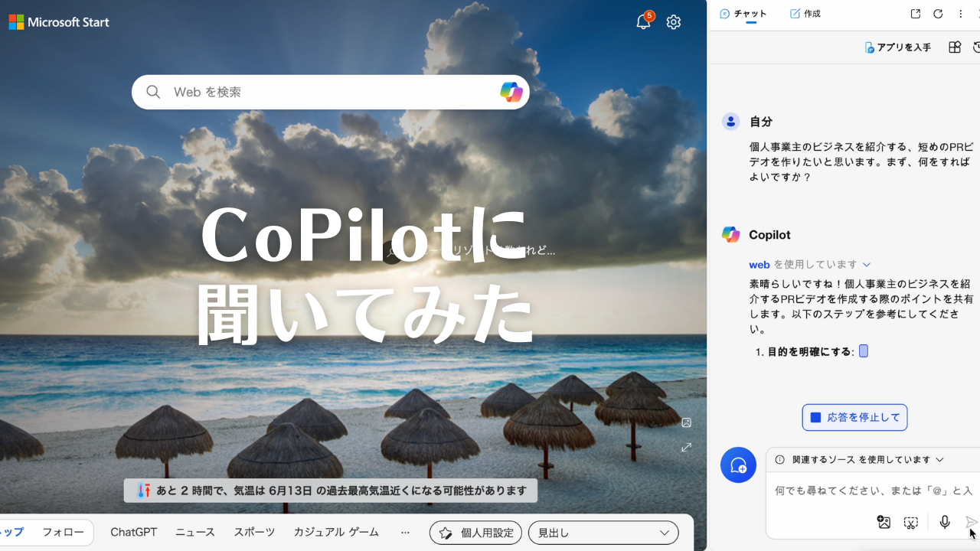Open the カジュアル ゲーム feed tab
This screenshot has width=980, height=551.
(x=336, y=533)
